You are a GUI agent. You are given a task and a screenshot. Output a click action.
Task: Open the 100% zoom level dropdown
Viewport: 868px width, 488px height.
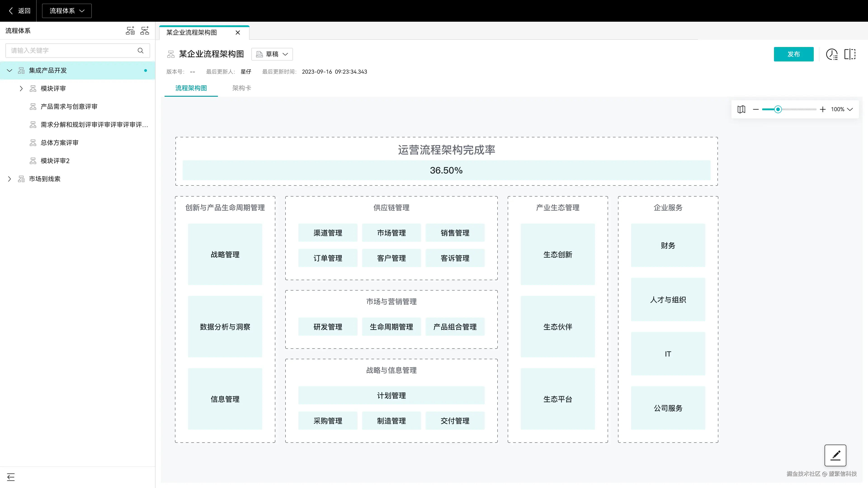[841, 109]
